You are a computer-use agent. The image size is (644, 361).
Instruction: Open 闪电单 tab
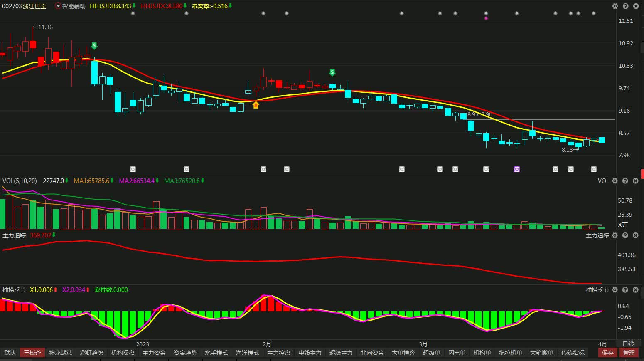tap(457, 353)
